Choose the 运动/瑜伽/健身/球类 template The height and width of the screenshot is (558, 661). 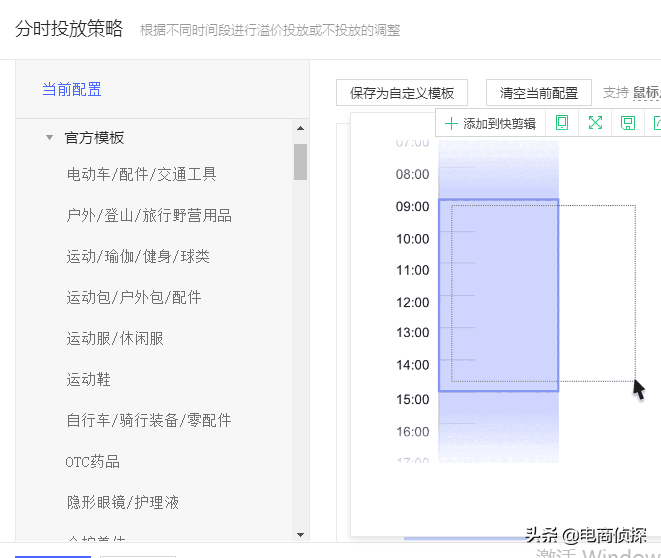click(x=138, y=256)
